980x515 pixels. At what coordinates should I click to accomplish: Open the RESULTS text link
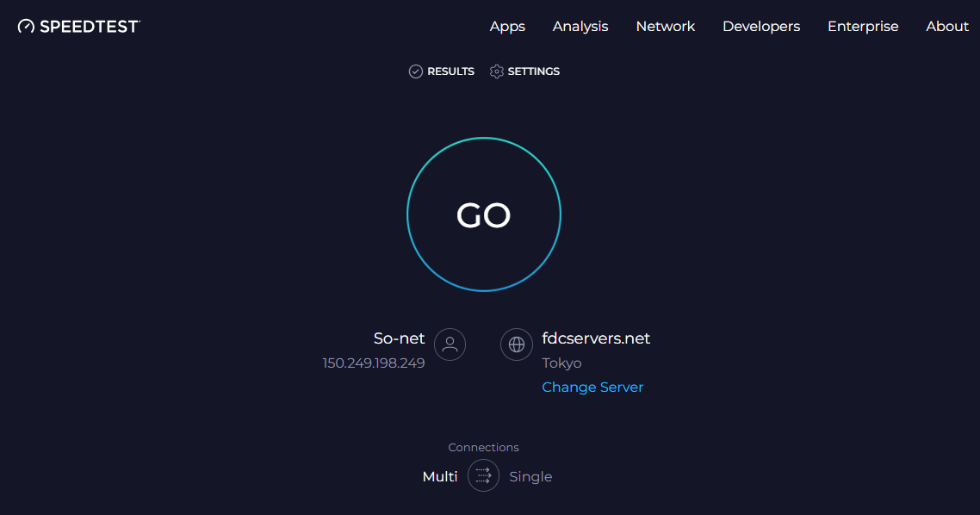450,71
